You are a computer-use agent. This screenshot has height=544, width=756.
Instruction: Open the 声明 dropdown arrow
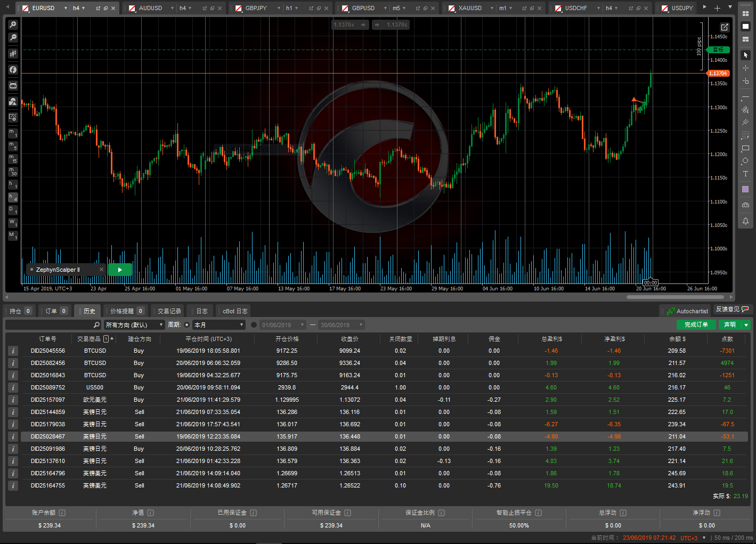(x=746, y=324)
